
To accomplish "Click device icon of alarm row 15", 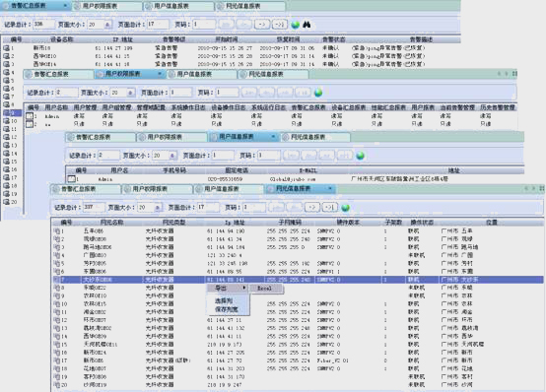I will tap(7, 162).
